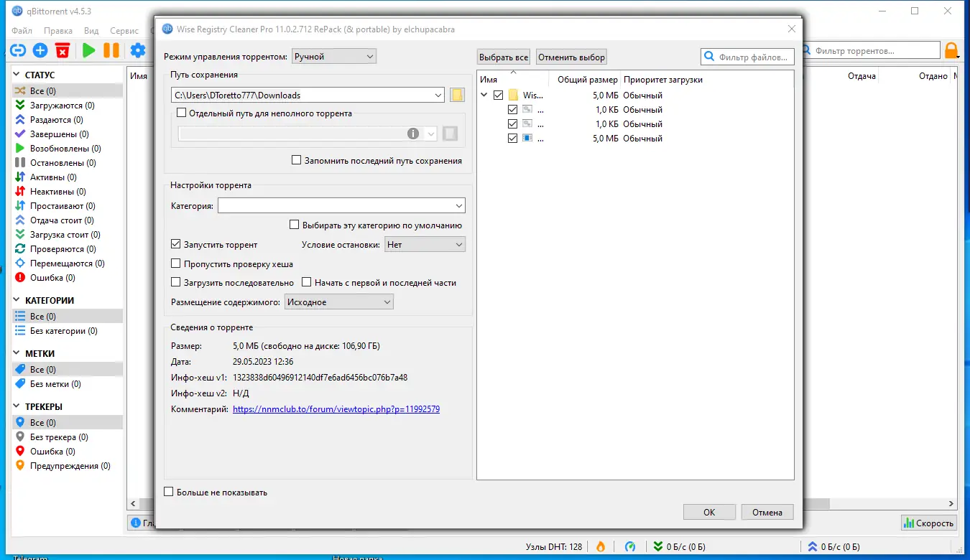Image resolution: width=970 pixels, height=560 pixels.
Task: Tick the Больше не показывать checkbox
Action: coord(169,493)
